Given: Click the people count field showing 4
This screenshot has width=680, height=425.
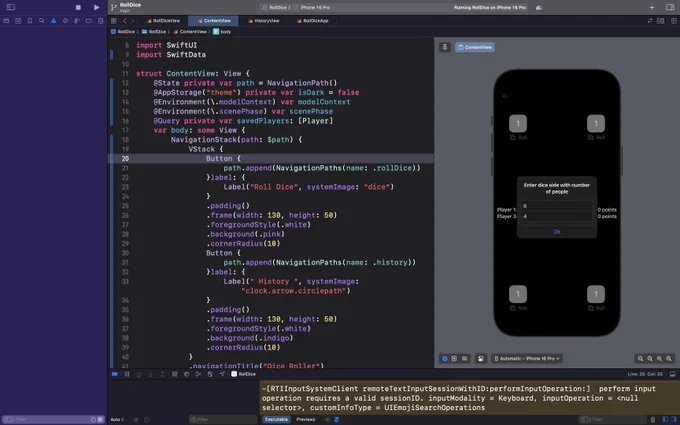Looking at the screenshot, I should click(557, 216).
